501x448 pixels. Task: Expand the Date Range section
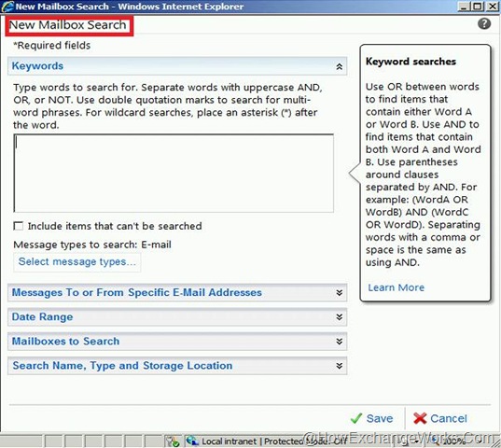coord(177,317)
